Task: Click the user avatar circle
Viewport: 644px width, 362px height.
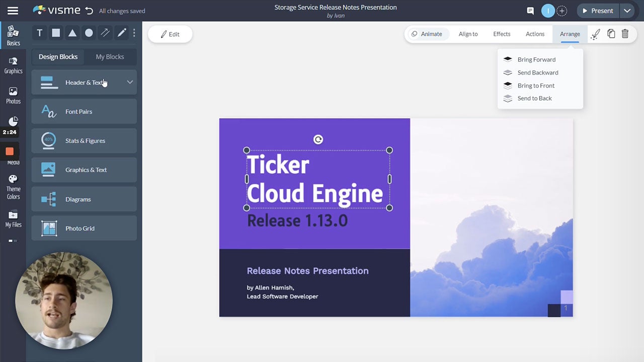Action: [x=547, y=11]
